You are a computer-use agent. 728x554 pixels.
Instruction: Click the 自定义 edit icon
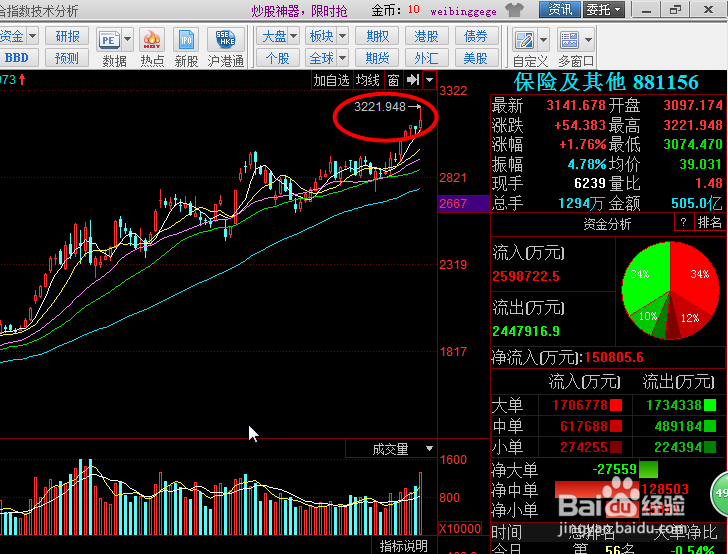(x=525, y=40)
